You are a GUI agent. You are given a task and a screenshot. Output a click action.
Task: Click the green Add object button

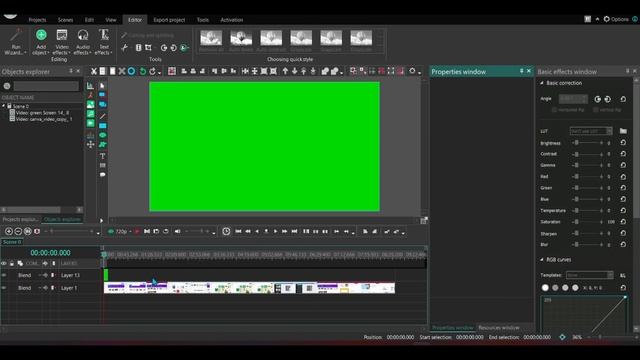point(41,42)
